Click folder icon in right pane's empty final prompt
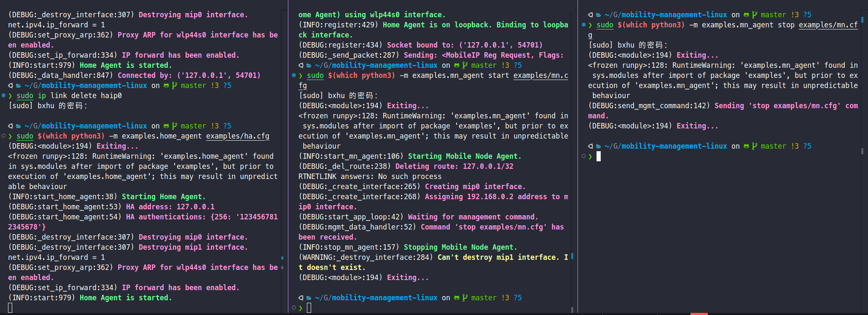868x315 pixels. point(599,146)
